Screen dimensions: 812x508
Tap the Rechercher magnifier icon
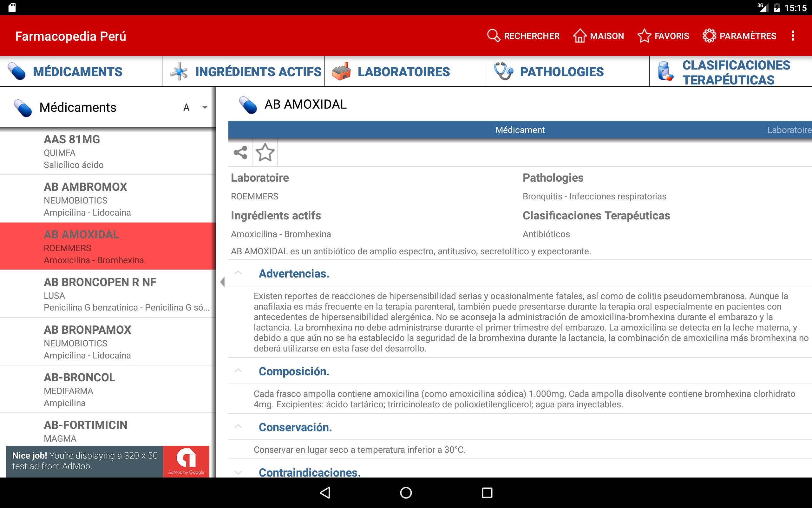coord(493,36)
